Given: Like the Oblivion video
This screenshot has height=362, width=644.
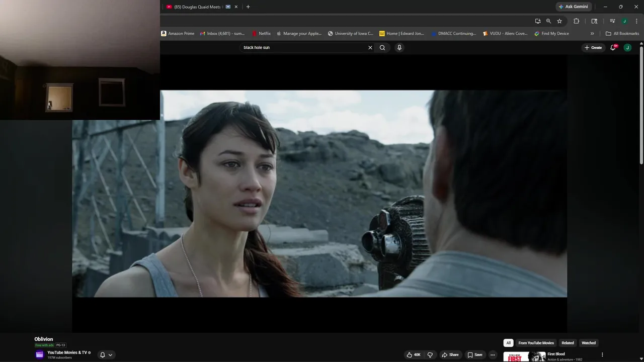Looking at the screenshot, I should click(414, 355).
